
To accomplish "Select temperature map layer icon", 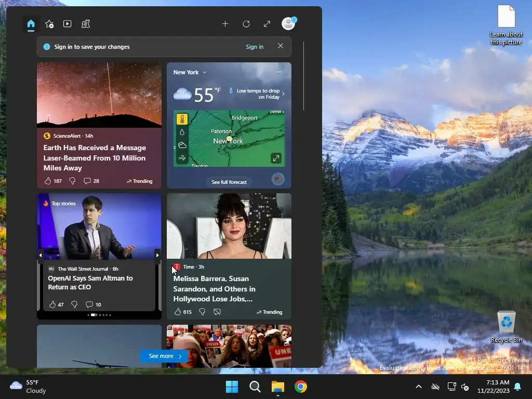I will tap(182, 119).
